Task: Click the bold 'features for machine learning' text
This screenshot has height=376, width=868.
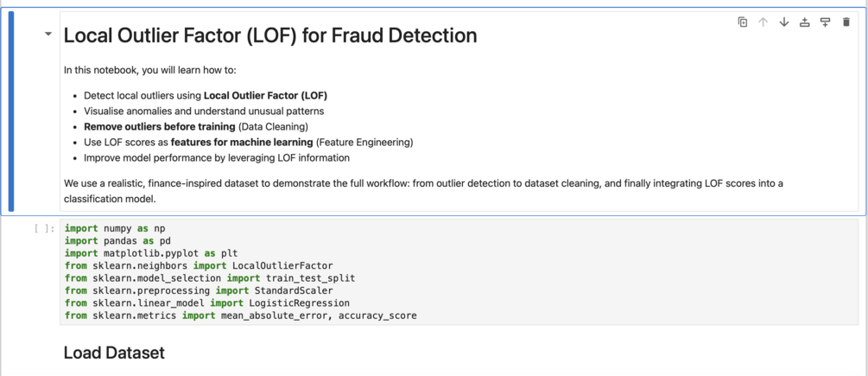Action: pos(242,142)
